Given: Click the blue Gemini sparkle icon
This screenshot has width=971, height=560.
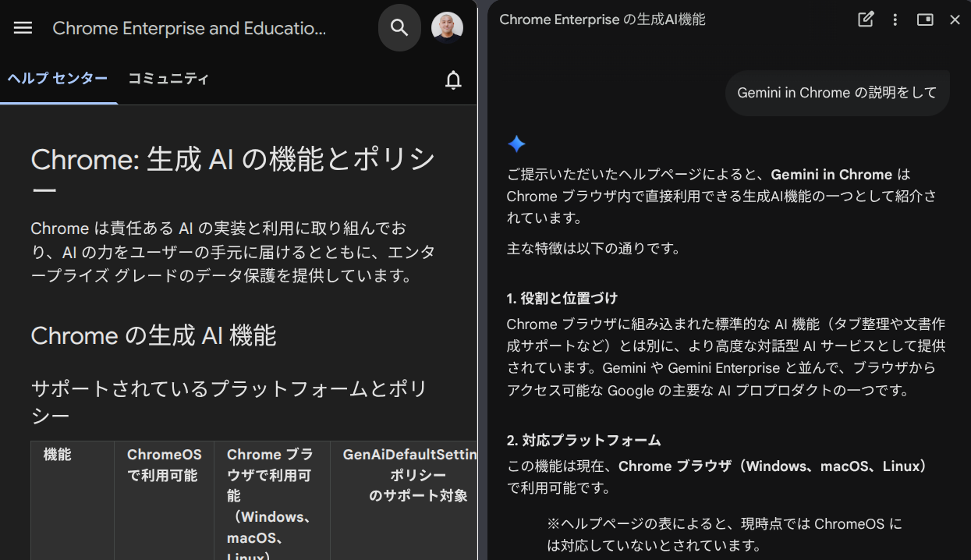Looking at the screenshot, I should pos(516,144).
